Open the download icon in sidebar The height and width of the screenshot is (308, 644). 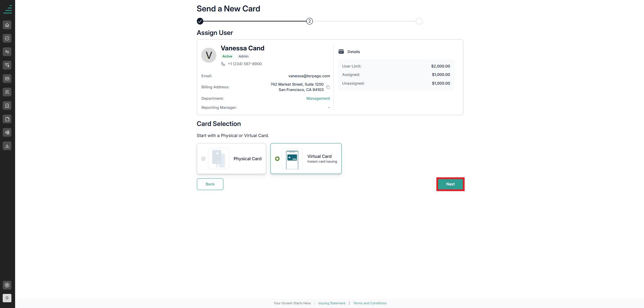click(x=7, y=146)
